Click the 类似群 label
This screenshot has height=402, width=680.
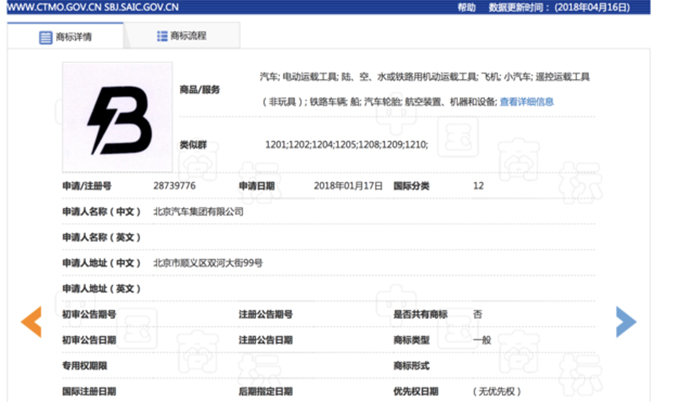[193, 145]
